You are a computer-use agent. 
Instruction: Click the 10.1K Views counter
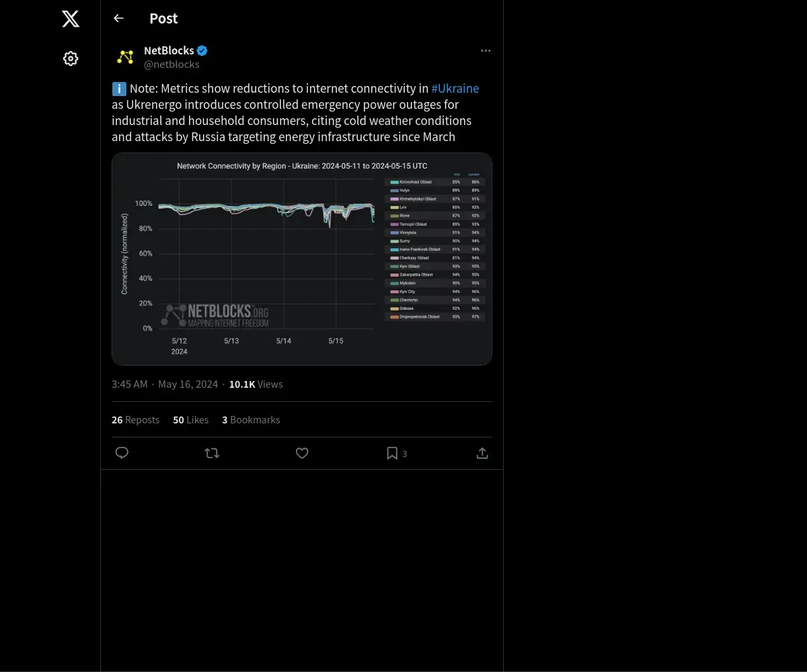pyautogui.click(x=256, y=384)
